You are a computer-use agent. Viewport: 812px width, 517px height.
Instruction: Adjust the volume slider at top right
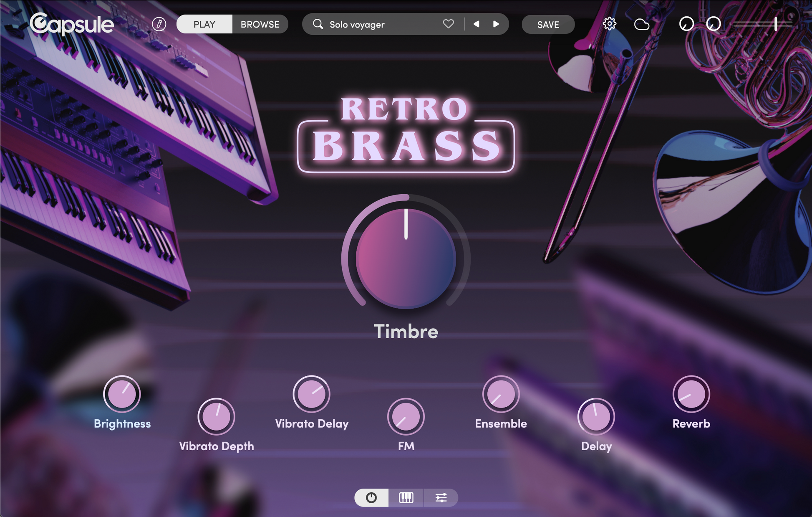coord(775,24)
